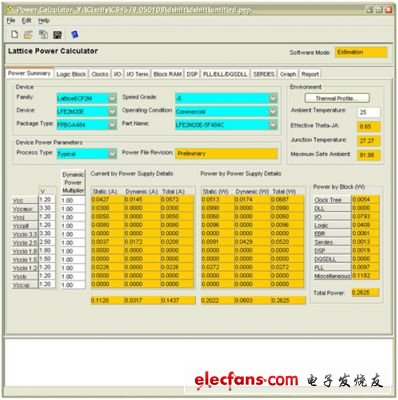Image resolution: width=398 pixels, height=400 pixels.
Task: Open the Family dropdown LatticeECP2M
Action: tap(87, 98)
